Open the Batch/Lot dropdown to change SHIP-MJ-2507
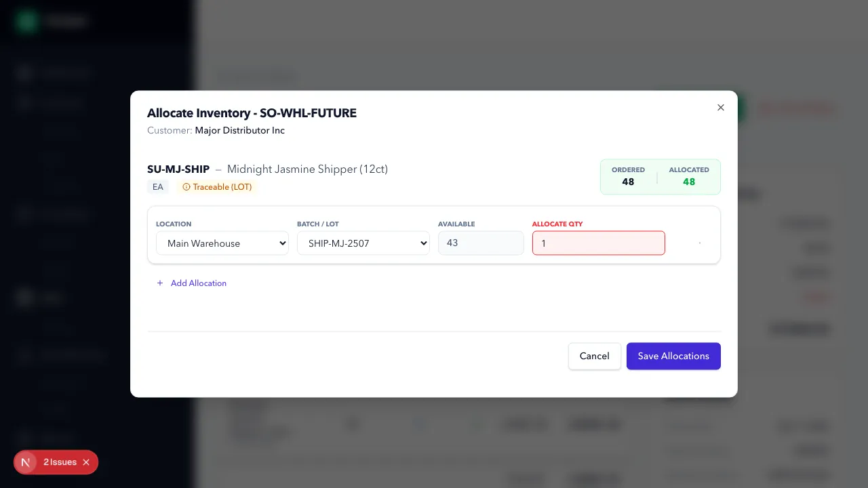Viewport: 868px width, 488px height. click(363, 243)
